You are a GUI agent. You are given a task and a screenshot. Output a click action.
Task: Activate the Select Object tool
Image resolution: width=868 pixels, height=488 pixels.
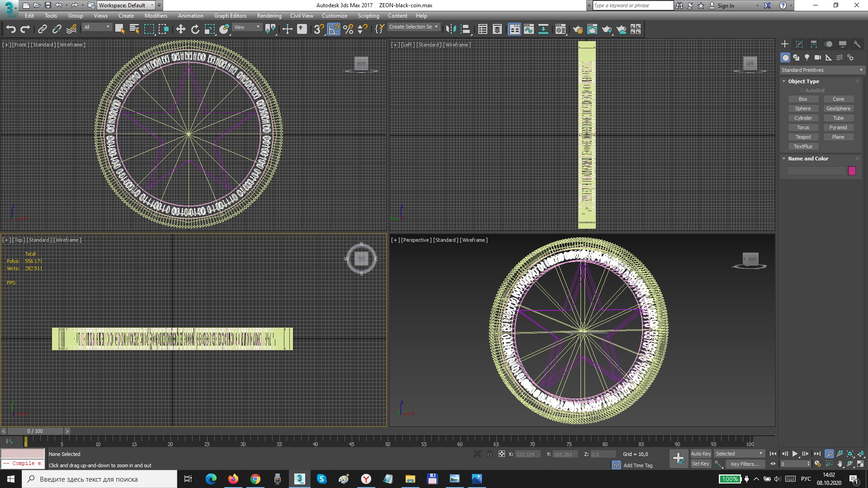point(120,29)
